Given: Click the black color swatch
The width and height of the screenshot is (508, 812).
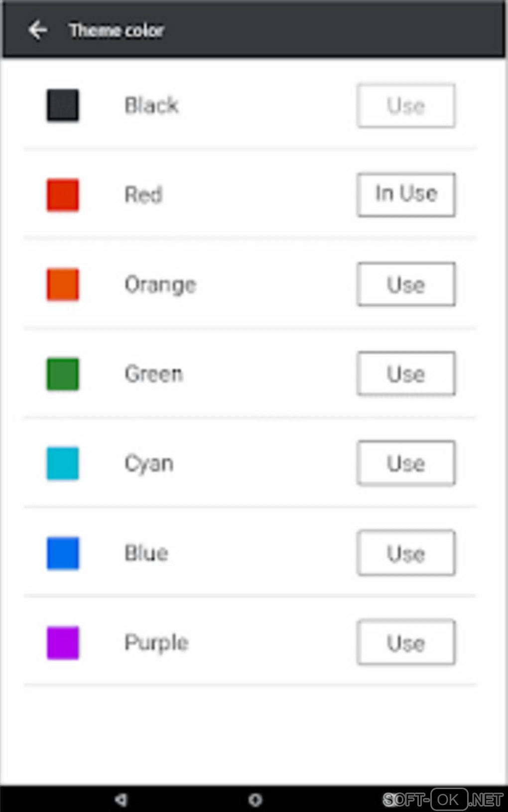Looking at the screenshot, I should click(63, 105).
